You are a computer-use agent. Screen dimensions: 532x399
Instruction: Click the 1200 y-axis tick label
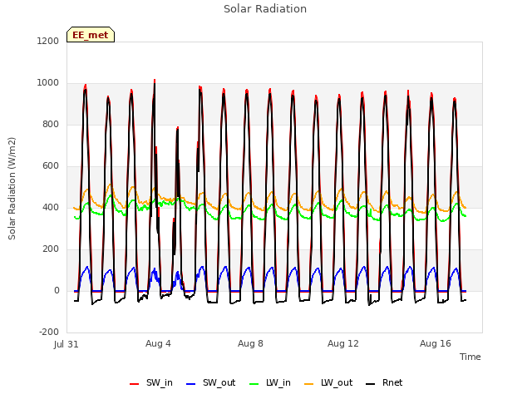(x=48, y=41)
